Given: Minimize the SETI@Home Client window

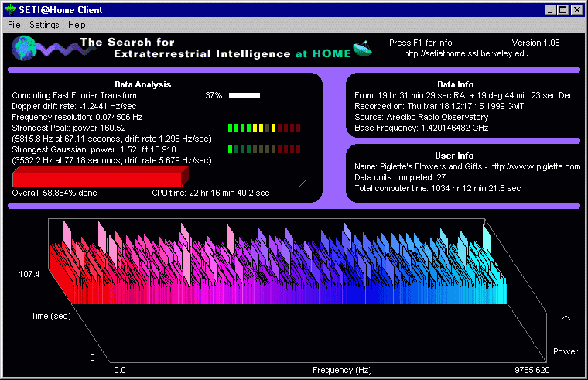Looking at the screenshot, I should (x=550, y=10).
